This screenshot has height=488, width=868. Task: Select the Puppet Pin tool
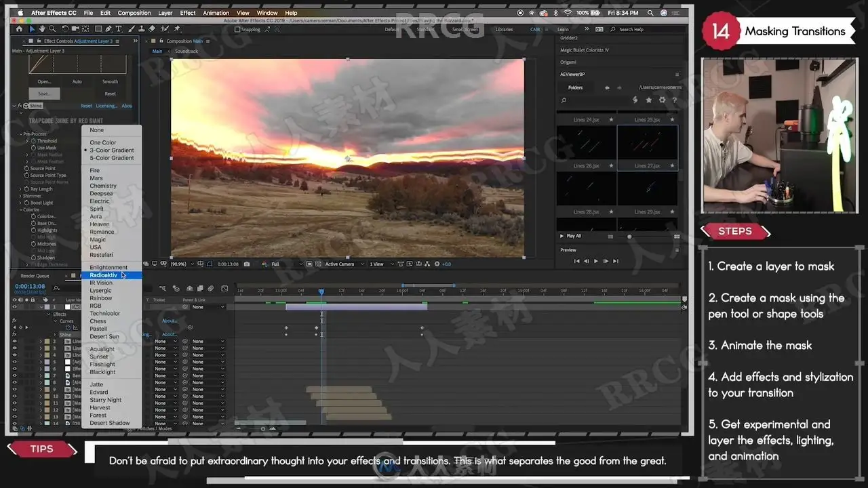178,29
